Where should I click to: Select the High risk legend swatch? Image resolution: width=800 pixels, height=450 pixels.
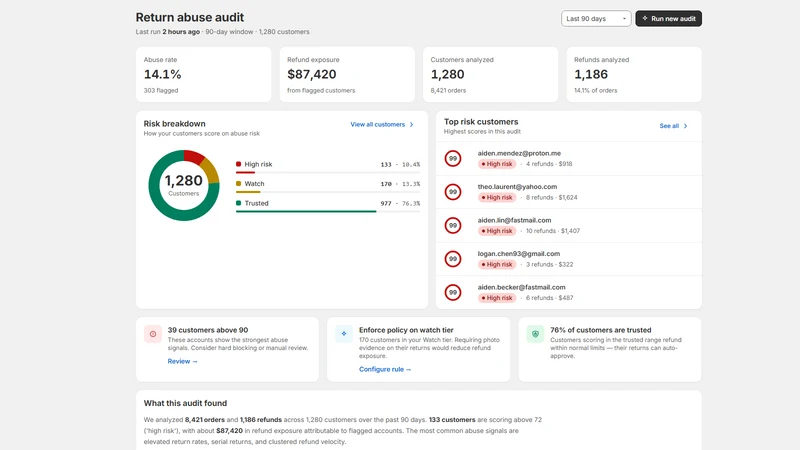click(x=238, y=164)
